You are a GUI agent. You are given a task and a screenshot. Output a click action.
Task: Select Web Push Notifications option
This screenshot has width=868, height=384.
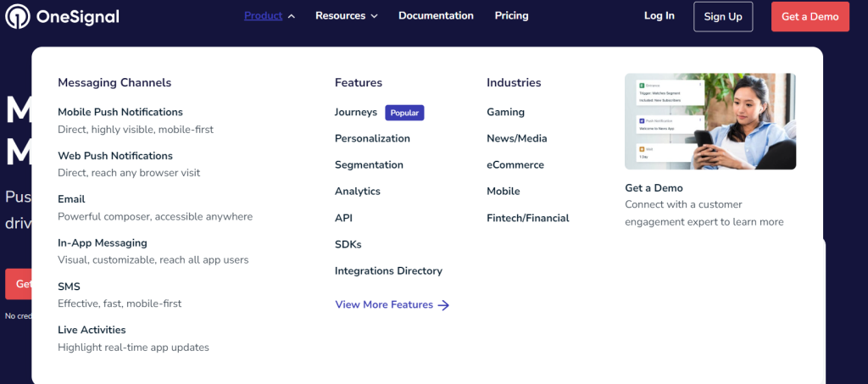click(114, 156)
